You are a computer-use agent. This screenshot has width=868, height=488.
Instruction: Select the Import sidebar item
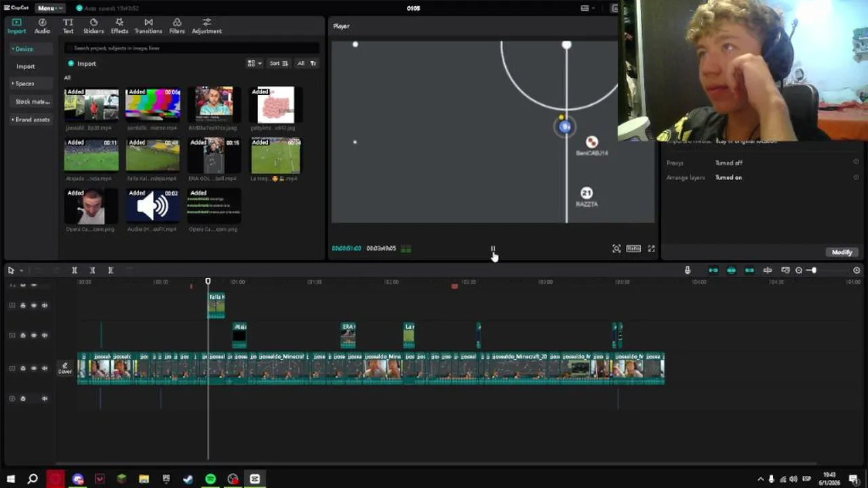pyautogui.click(x=26, y=66)
